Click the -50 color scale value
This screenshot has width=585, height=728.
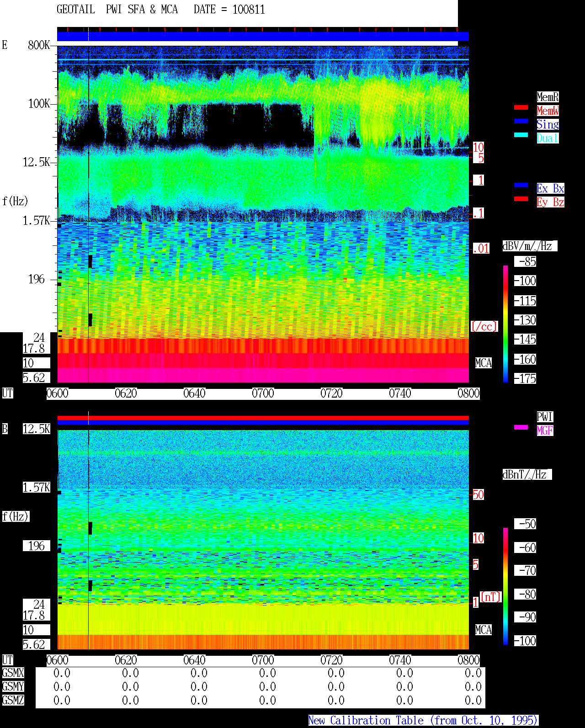click(x=526, y=524)
